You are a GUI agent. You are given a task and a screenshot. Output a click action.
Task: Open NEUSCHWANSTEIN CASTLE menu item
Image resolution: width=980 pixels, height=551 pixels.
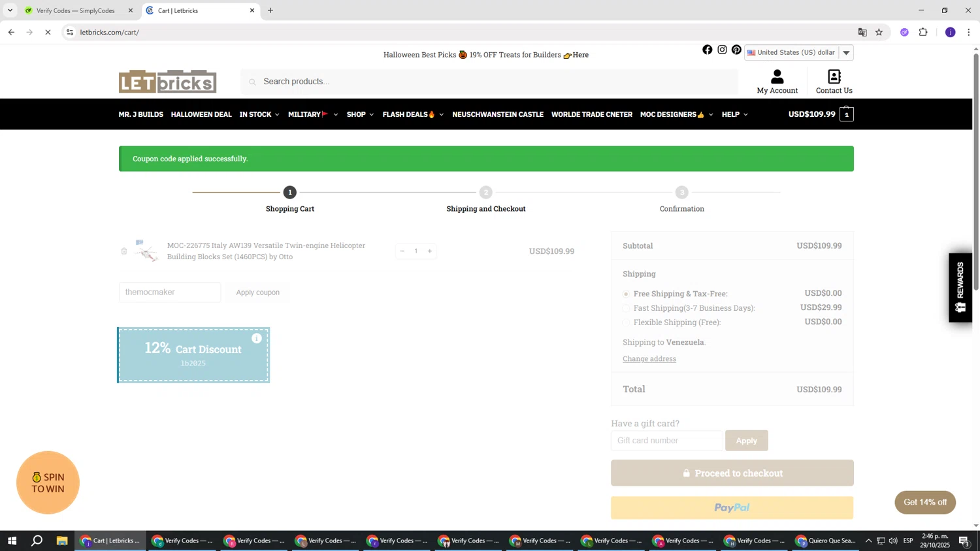tap(498, 114)
